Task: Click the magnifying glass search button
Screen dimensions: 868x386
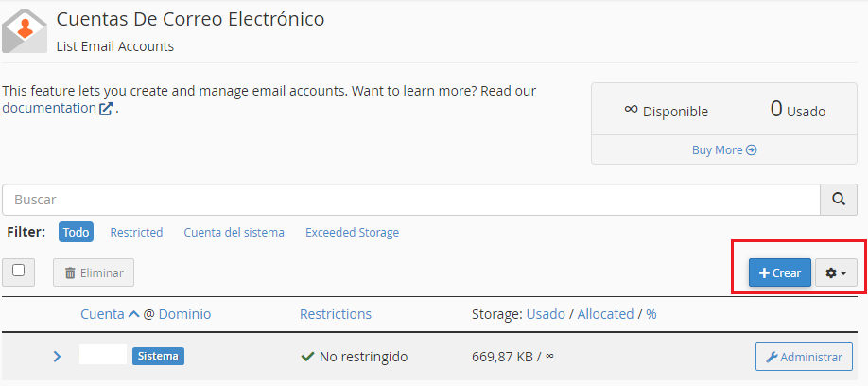Action: pos(839,200)
